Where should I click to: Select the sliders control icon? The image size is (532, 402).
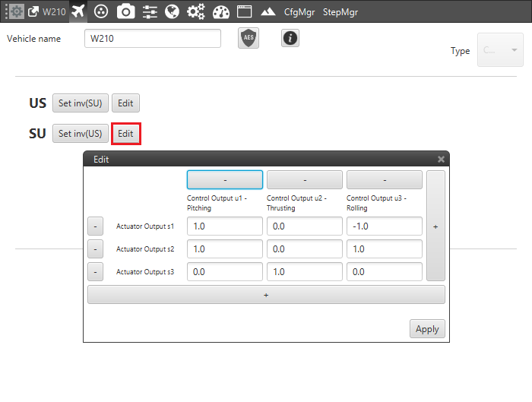pyautogui.click(x=150, y=12)
